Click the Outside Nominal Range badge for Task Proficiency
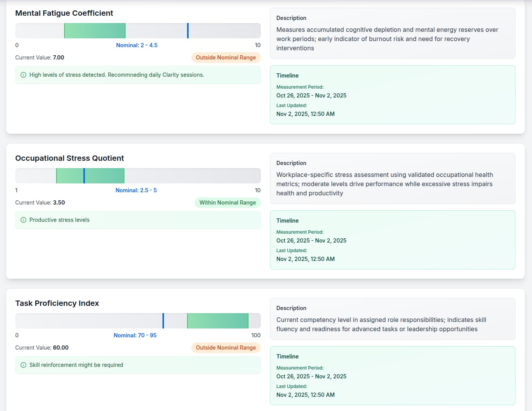 226,348
